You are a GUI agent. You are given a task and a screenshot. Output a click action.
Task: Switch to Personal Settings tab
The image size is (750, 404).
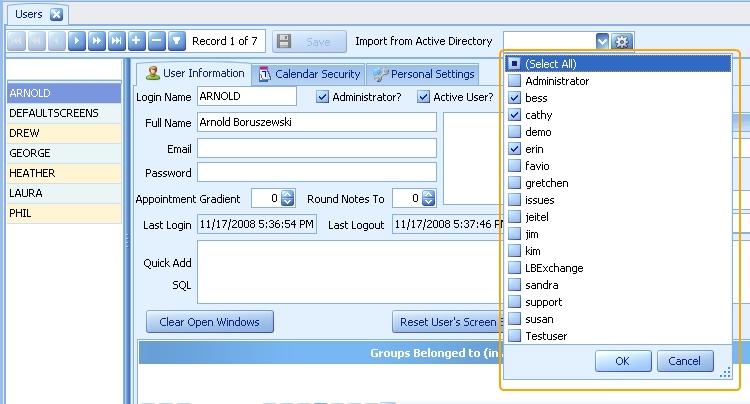point(423,74)
